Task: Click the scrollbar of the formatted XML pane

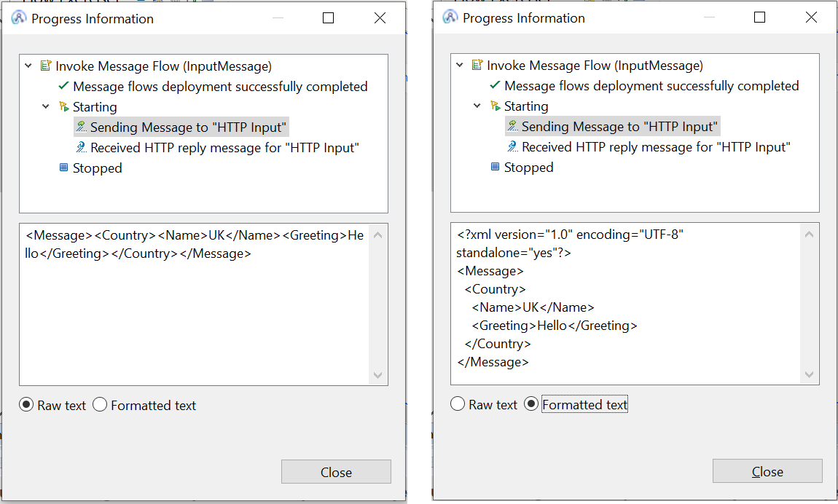Action: point(810,302)
